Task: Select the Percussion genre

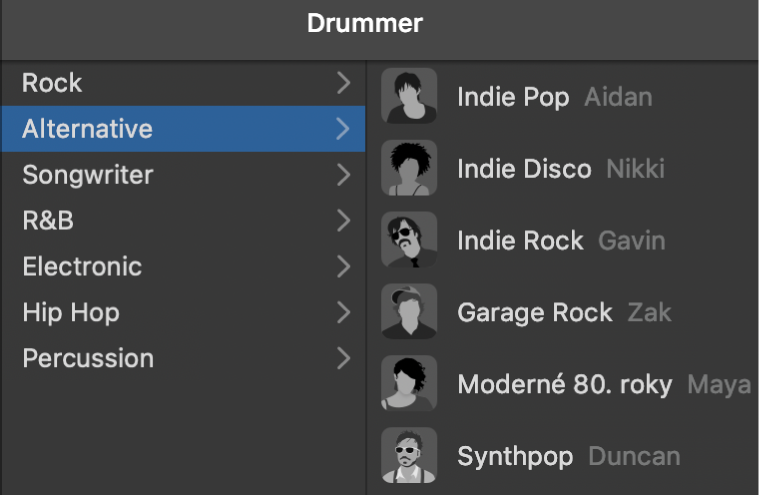Action: click(183, 359)
